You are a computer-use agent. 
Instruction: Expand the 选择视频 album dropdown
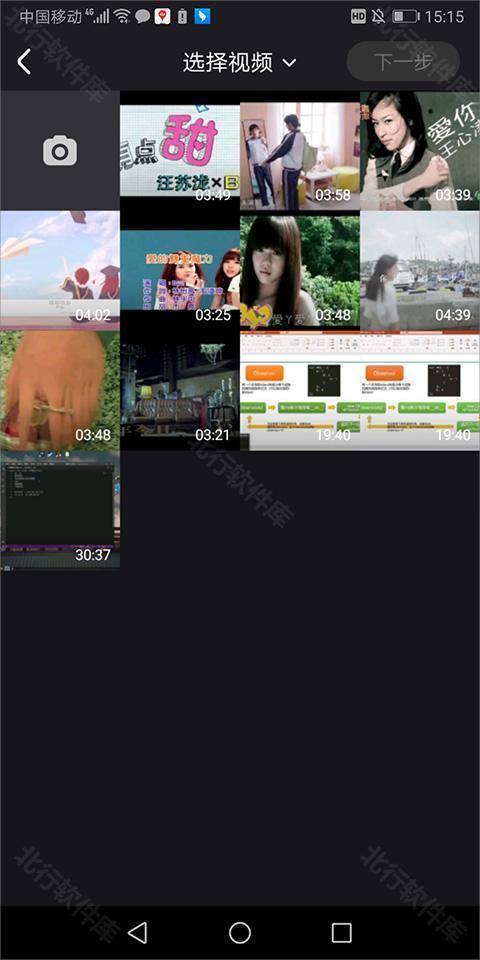click(x=290, y=62)
